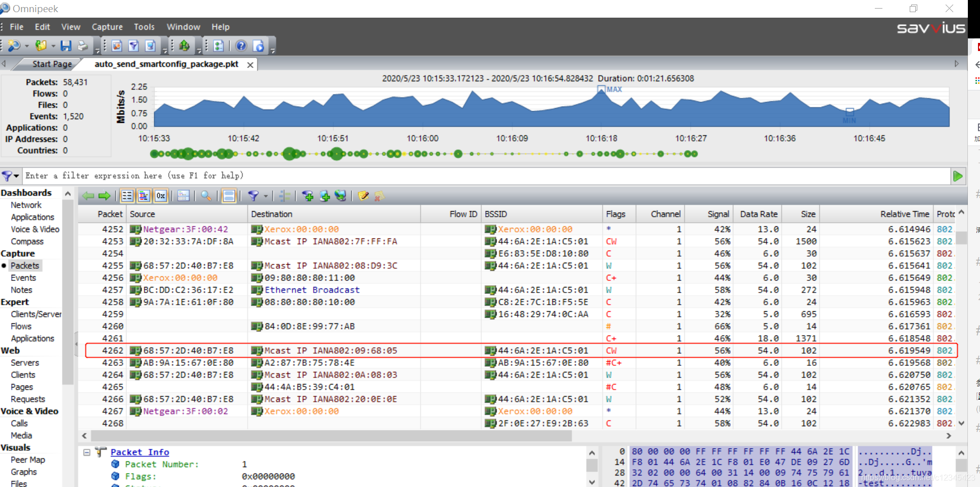Click the make filter funnel-plus icon
This screenshot has width=980, height=487.
(x=307, y=196)
